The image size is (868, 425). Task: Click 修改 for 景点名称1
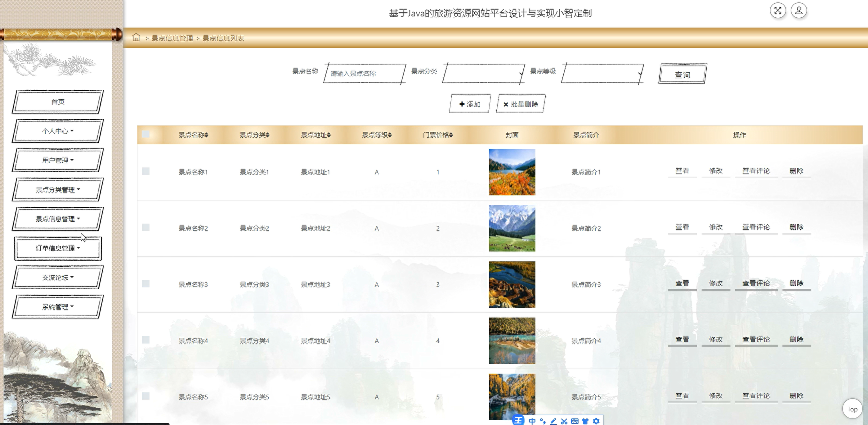pyautogui.click(x=716, y=171)
